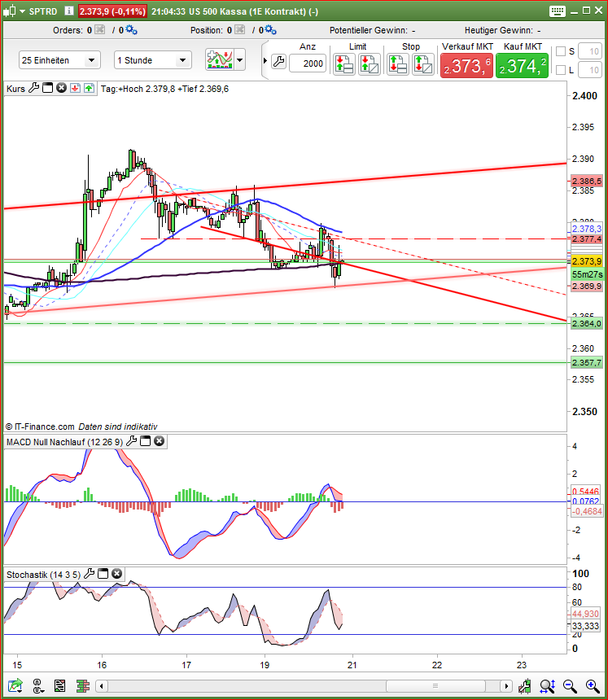Click the MACD value label 0,5446
Image resolution: width=608 pixels, height=700 pixels.
pyautogui.click(x=586, y=491)
